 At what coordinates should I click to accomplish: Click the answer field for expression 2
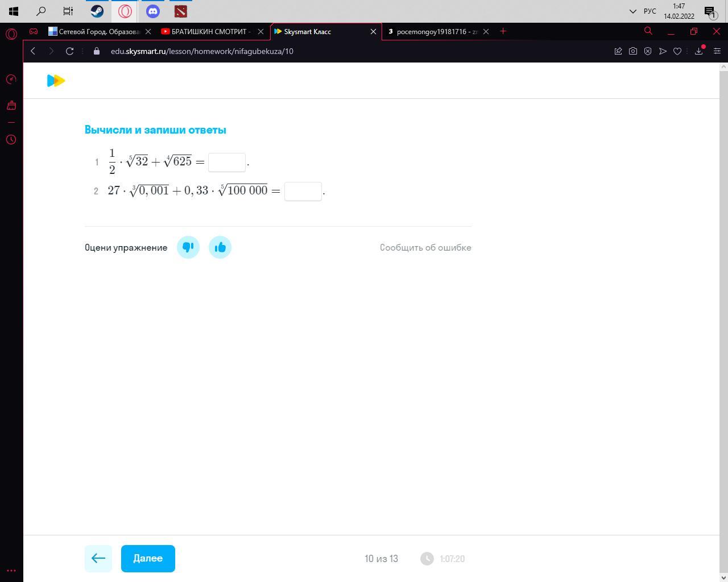click(x=303, y=191)
